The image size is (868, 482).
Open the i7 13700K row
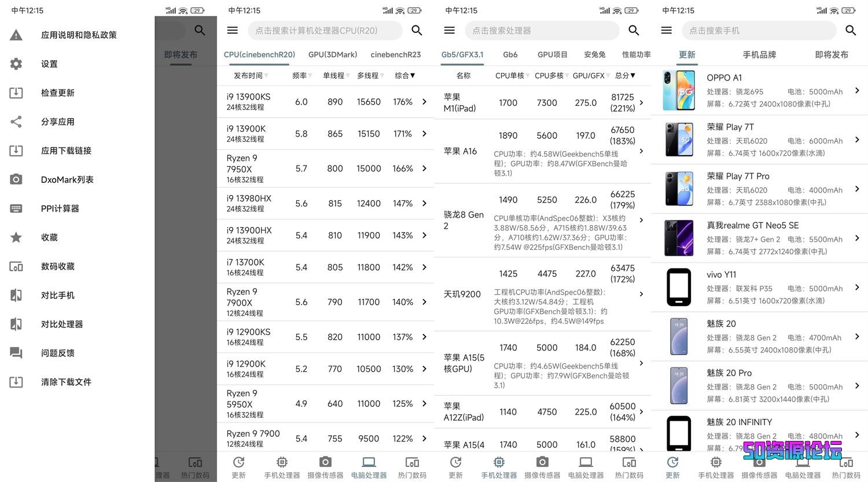[325, 267]
